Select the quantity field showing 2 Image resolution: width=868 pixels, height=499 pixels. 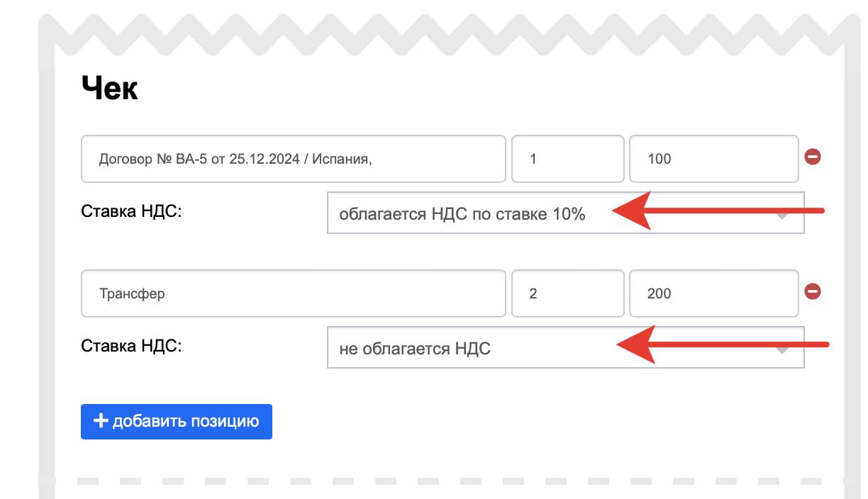click(x=567, y=293)
